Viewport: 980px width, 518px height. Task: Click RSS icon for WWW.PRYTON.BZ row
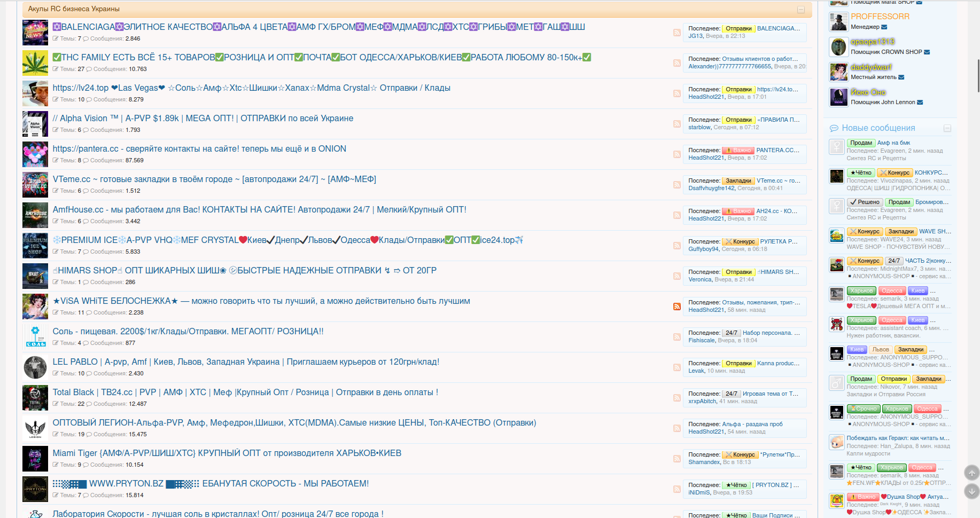click(x=676, y=489)
